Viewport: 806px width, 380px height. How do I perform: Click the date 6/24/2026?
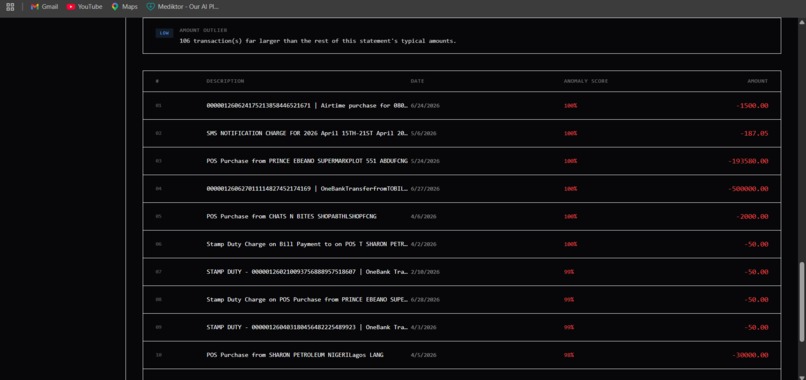click(x=425, y=105)
